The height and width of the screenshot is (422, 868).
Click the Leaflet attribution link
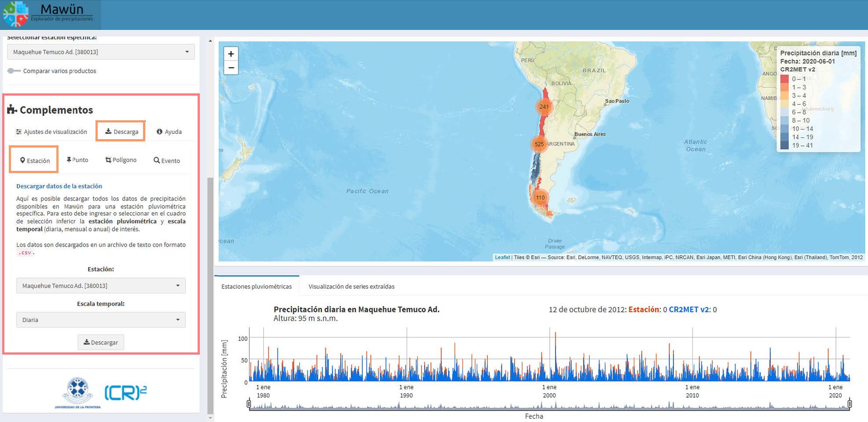pyautogui.click(x=502, y=257)
